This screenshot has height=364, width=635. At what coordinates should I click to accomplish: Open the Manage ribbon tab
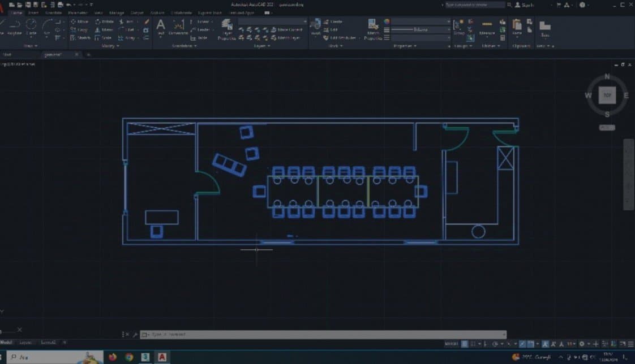(116, 13)
